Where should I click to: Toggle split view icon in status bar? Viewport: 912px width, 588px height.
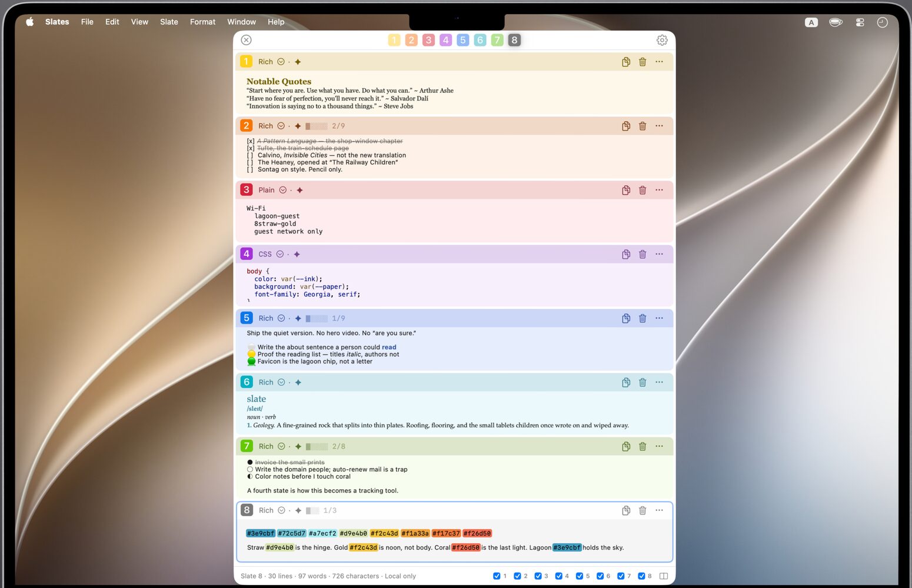coord(664,576)
